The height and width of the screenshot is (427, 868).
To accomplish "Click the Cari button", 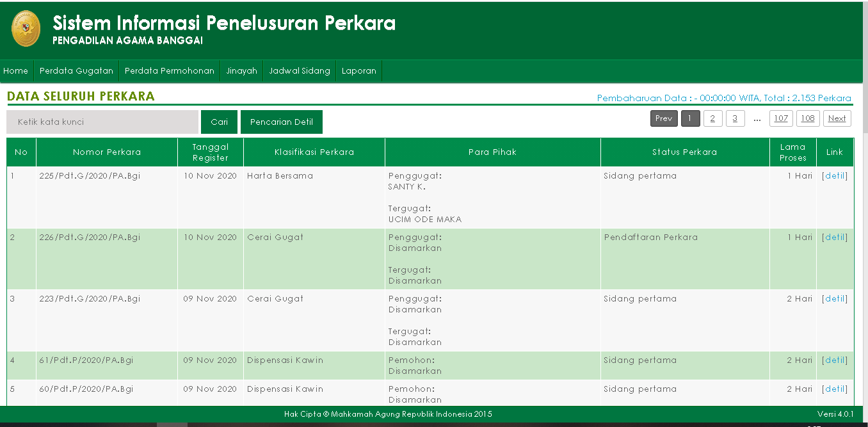I will [x=219, y=122].
